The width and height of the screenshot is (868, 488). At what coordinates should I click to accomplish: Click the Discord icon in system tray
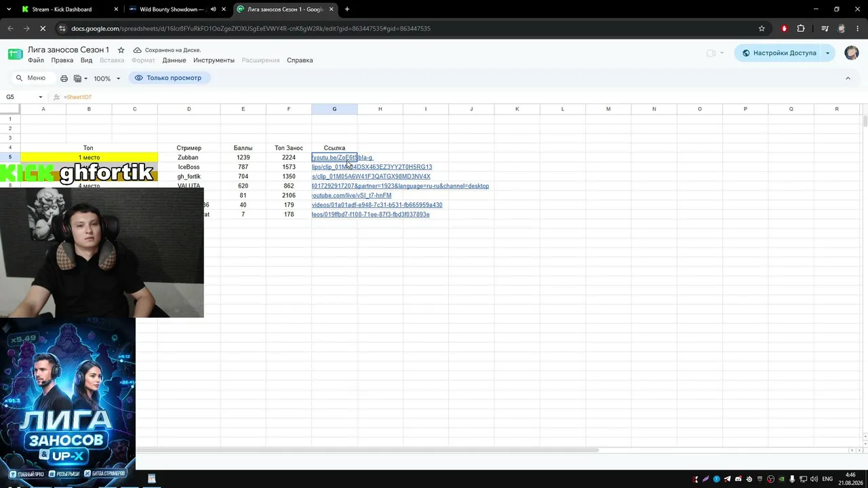coord(738,479)
